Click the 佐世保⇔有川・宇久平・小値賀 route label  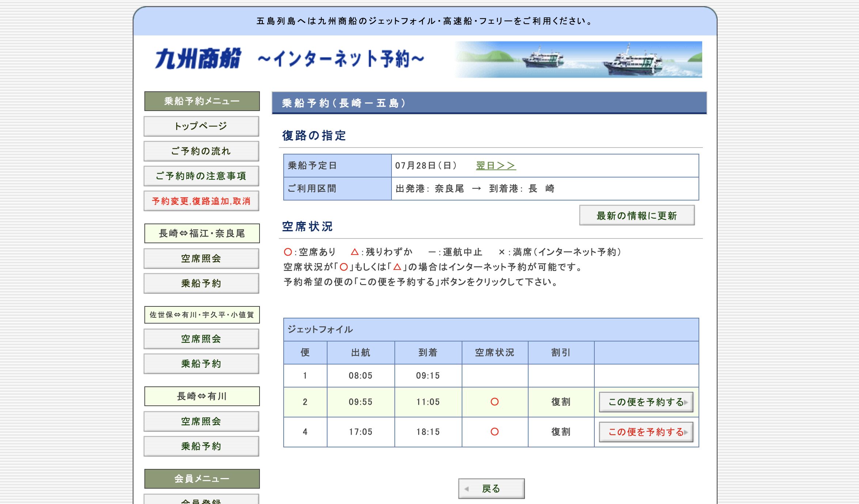[202, 315]
